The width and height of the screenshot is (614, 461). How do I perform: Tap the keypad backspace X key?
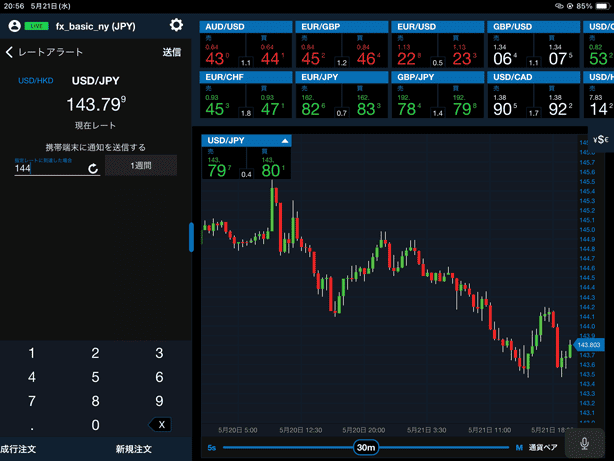tap(160, 425)
